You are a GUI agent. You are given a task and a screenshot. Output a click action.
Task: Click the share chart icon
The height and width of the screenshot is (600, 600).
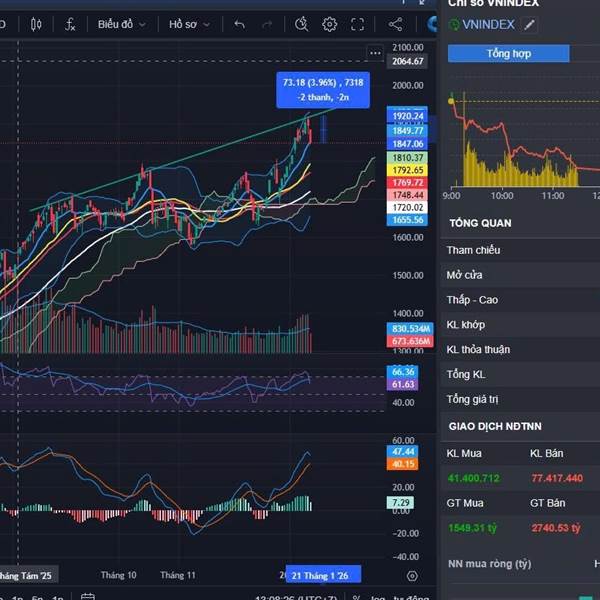click(395, 24)
